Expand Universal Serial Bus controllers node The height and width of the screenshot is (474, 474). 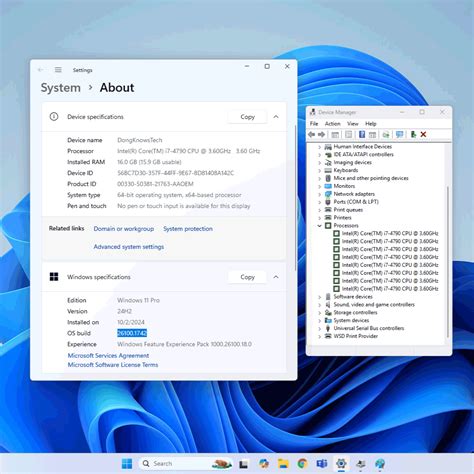[319, 328]
